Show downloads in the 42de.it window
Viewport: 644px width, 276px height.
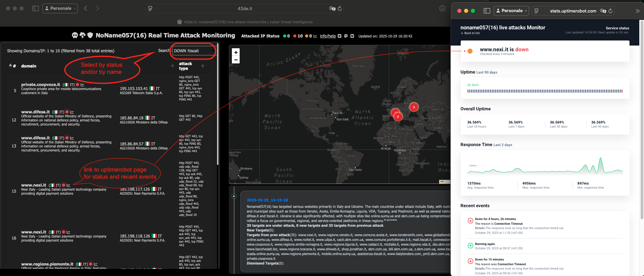pos(442,8)
